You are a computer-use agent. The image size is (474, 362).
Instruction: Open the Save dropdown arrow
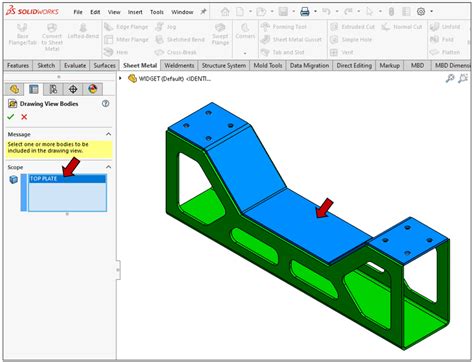[x=294, y=12]
